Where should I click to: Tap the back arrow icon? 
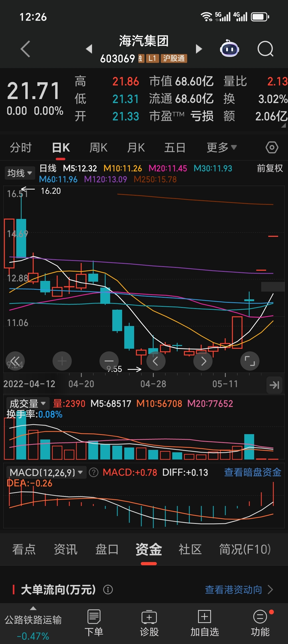click(x=25, y=49)
